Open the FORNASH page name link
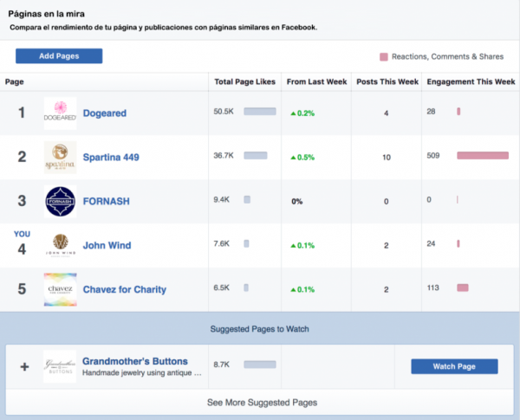The image size is (520, 420). click(107, 201)
